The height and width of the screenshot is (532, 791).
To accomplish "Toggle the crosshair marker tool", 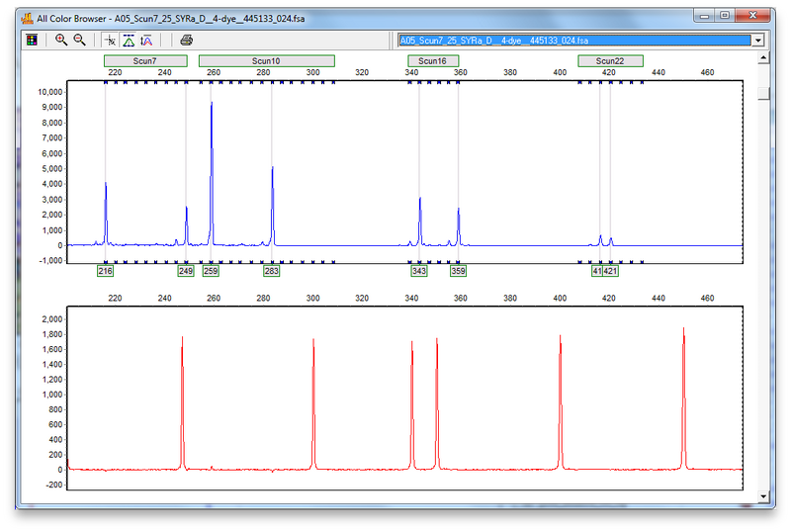I will pos(110,40).
